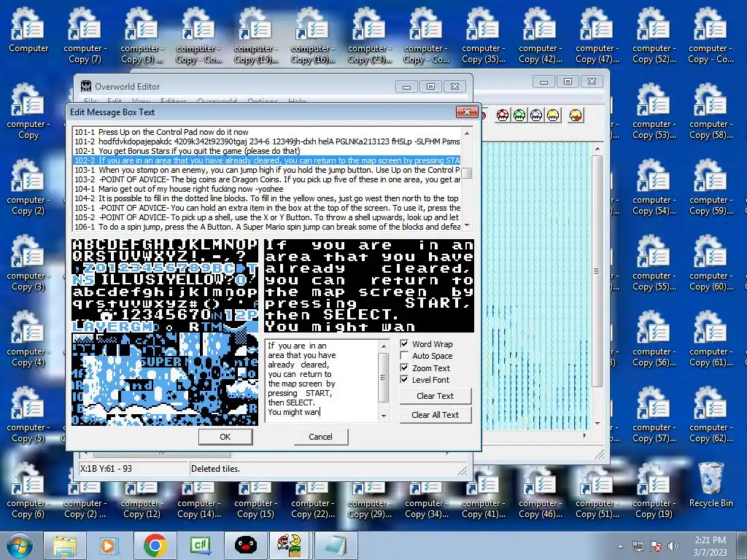Select message 105-2 pick up a shell row
The height and width of the screenshot is (560, 747).
point(267,217)
